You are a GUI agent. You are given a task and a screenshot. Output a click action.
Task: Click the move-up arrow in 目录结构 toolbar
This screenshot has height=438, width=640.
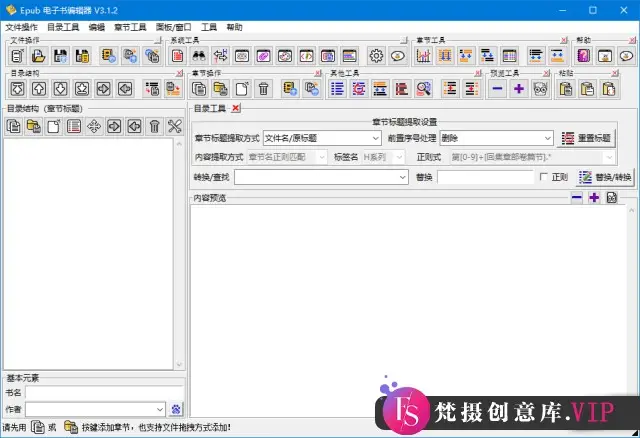click(x=39, y=89)
